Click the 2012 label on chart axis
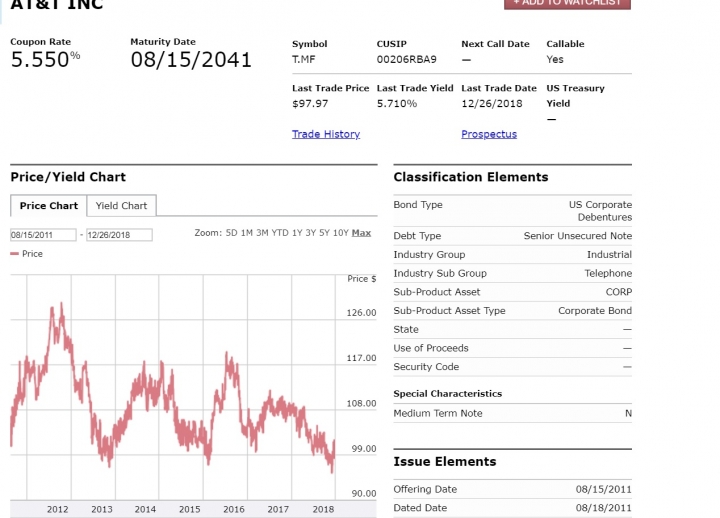Screen dimensions: 720x518 click(x=57, y=509)
